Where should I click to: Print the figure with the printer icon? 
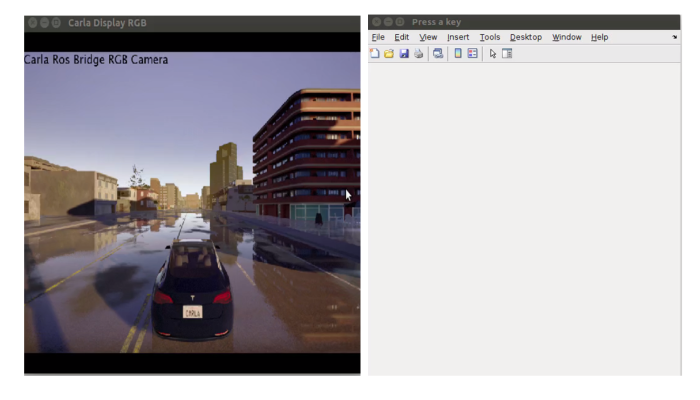(418, 54)
